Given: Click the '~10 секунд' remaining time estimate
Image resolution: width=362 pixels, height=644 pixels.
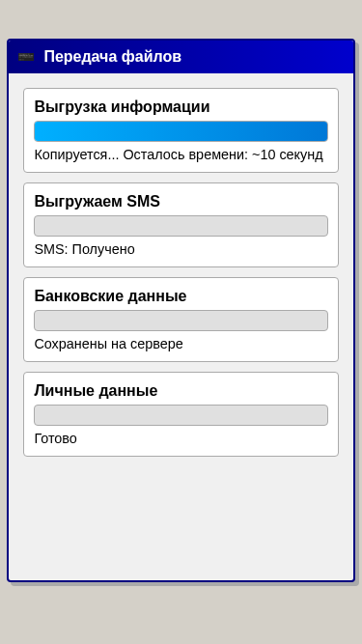Looking at the screenshot, I should [x=288, y=154].
